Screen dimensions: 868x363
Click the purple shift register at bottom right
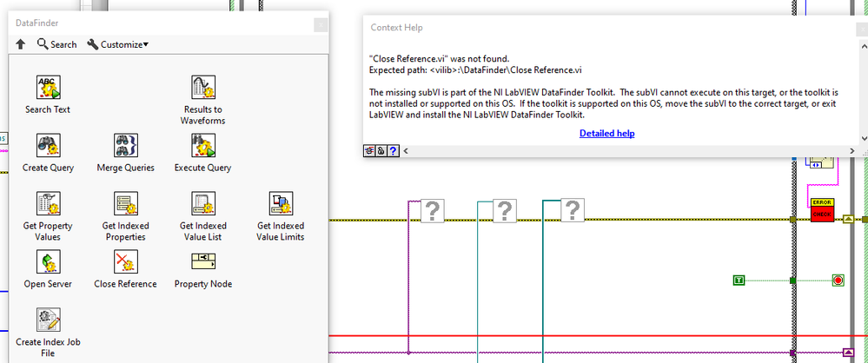pyautogui.click(x=847, y=353)
